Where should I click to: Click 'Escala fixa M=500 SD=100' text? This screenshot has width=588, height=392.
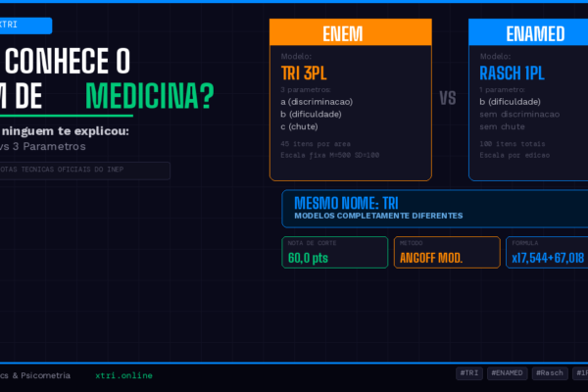[330, 155]
